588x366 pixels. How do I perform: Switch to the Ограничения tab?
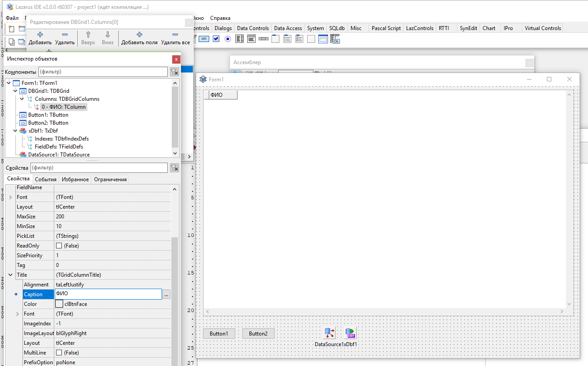[x=110, y=179]
